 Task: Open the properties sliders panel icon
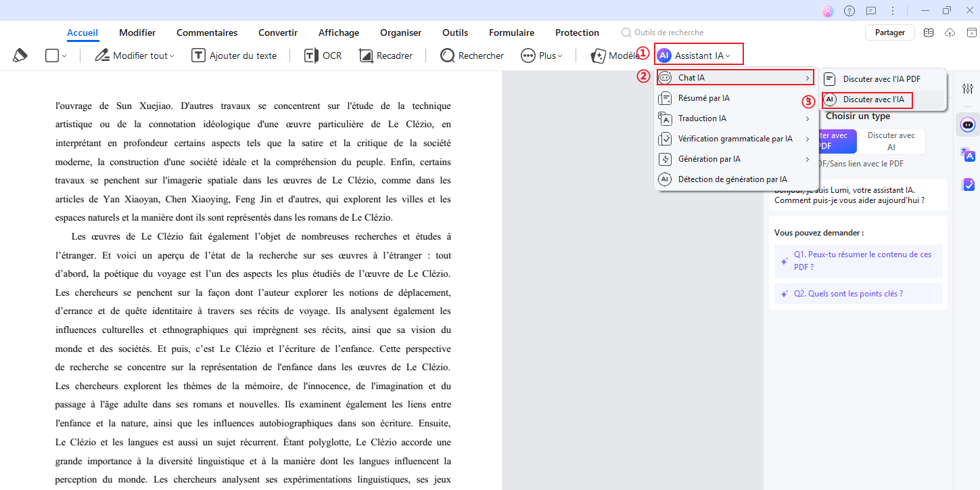(968, 89)
